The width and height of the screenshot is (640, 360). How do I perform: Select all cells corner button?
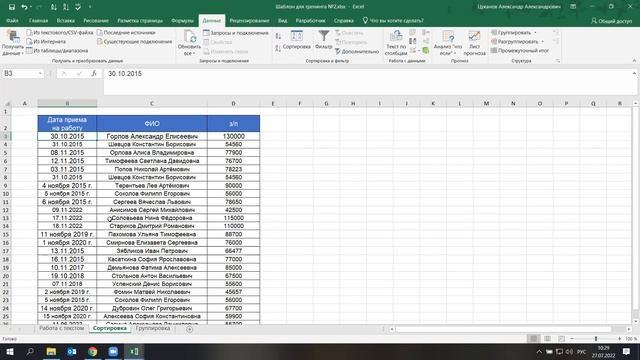(7, 104)
